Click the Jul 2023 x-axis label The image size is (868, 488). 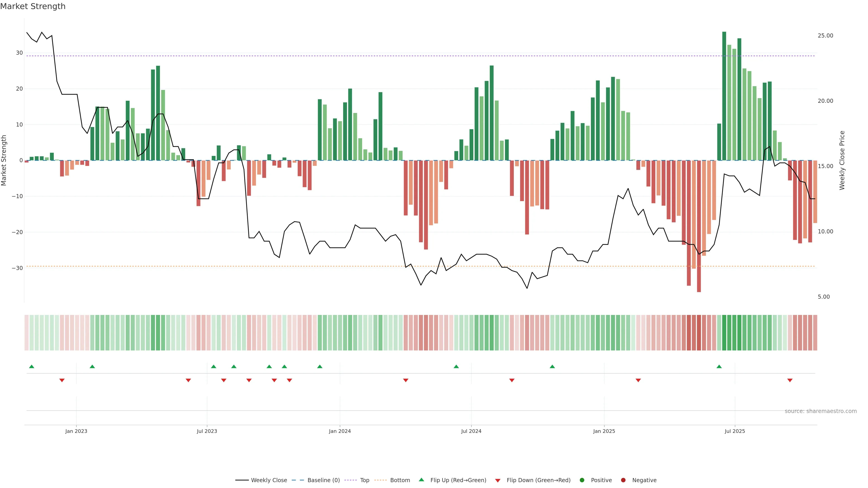(207, 431)
